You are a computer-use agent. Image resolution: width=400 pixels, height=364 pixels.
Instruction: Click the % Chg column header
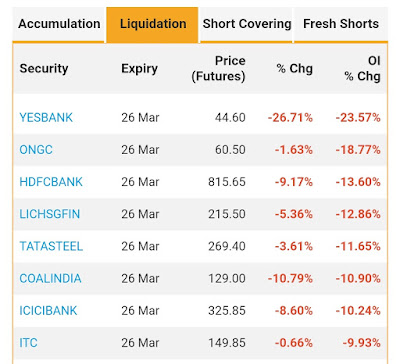point(294,69)
